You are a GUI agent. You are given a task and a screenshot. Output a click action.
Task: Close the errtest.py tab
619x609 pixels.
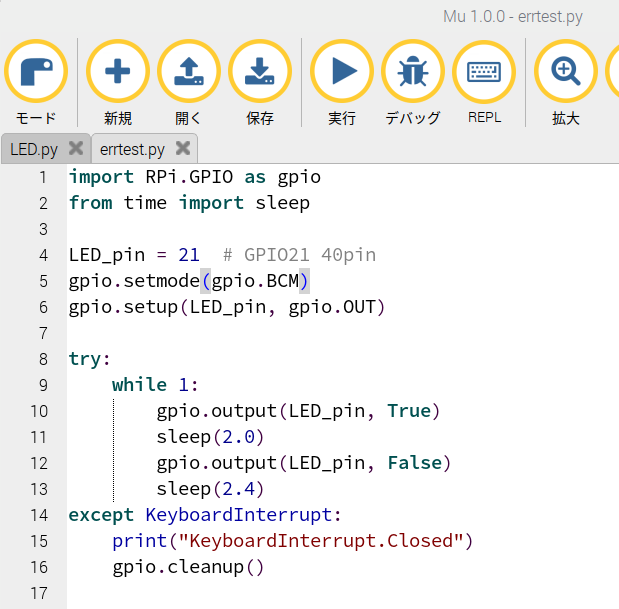coord(182,148)
